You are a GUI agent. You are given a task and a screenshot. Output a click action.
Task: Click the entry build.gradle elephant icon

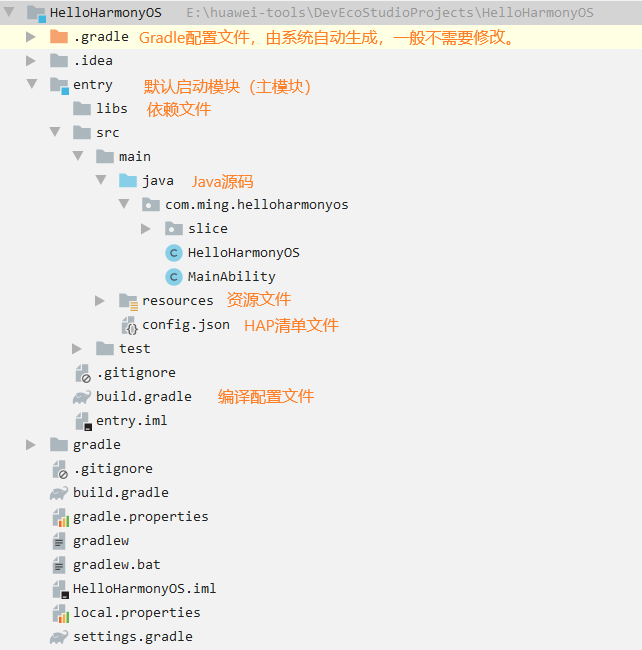[x=82, y=398]
